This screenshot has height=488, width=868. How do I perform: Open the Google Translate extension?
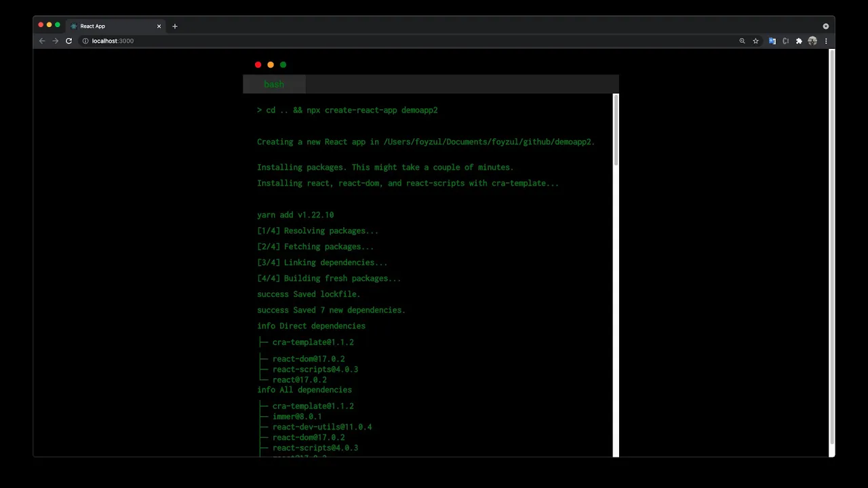click(x=772, y=41)
